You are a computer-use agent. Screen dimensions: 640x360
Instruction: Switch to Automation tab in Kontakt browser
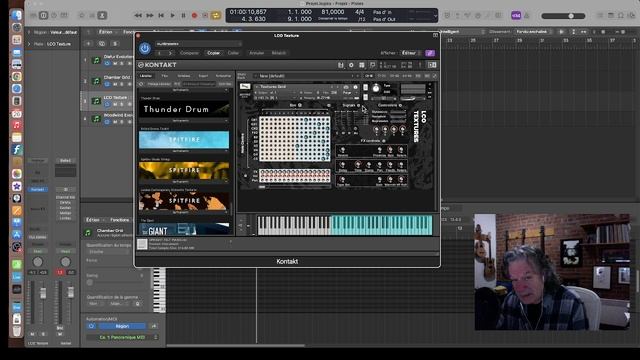[223, 76]
